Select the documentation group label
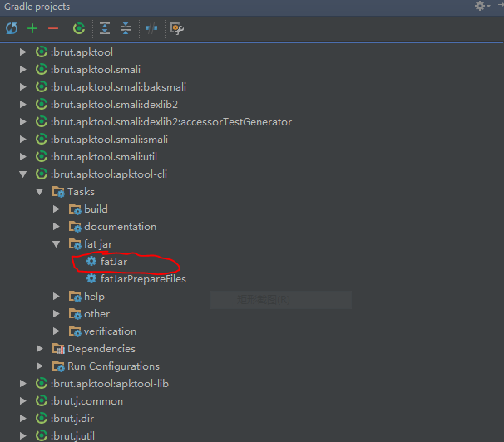The image size is (504, 442). coord(121,227)
